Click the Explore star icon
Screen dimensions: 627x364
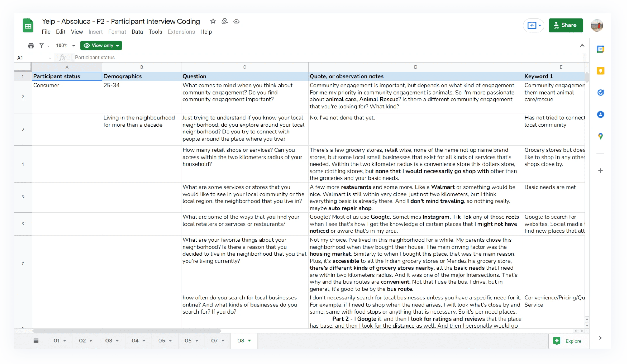[557, 341]
